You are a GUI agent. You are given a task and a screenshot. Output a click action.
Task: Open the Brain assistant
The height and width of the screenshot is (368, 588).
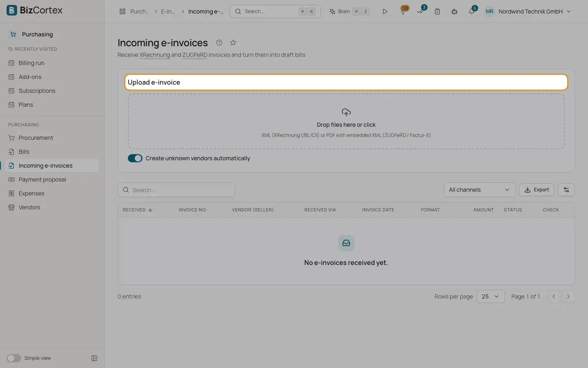point(349,11)
